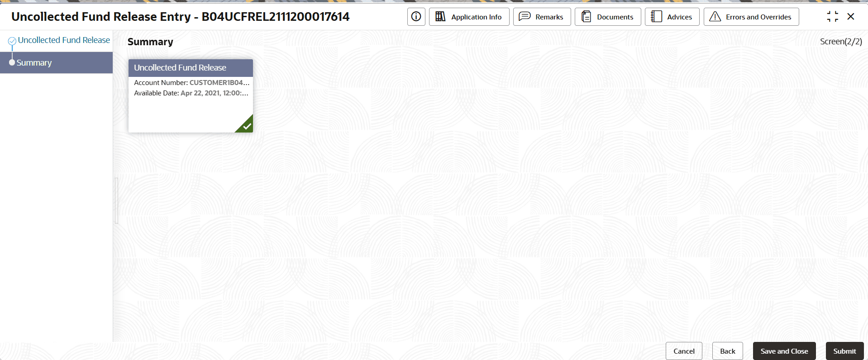Click the Back button
The height and width of the screenshot is (360, 868).
[728, 351]
